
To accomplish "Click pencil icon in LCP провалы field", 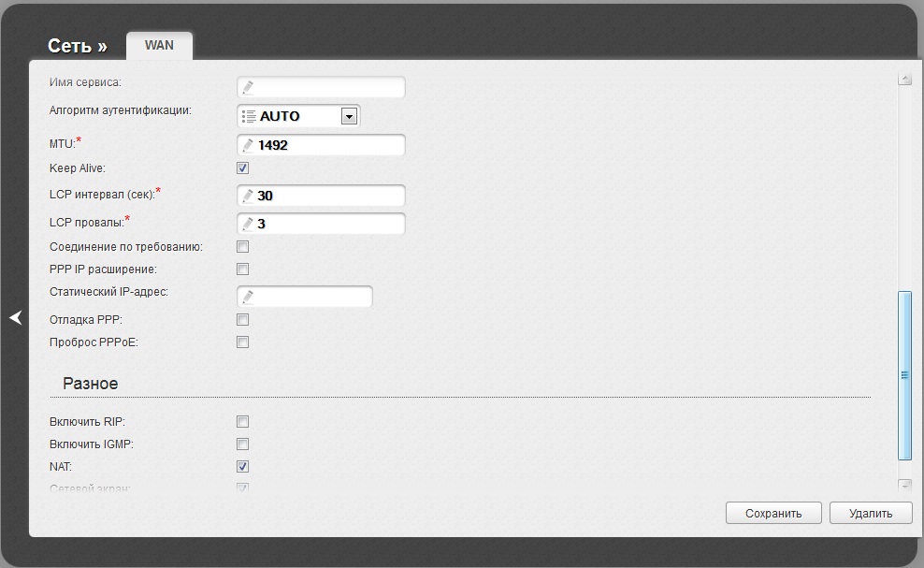I will [248, 224].
